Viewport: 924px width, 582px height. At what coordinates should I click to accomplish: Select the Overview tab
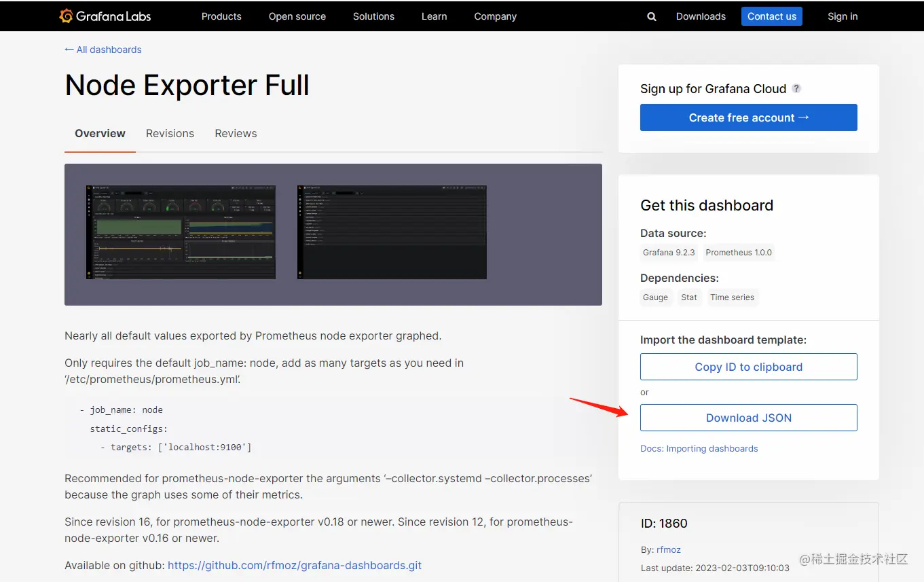point(100,134)
